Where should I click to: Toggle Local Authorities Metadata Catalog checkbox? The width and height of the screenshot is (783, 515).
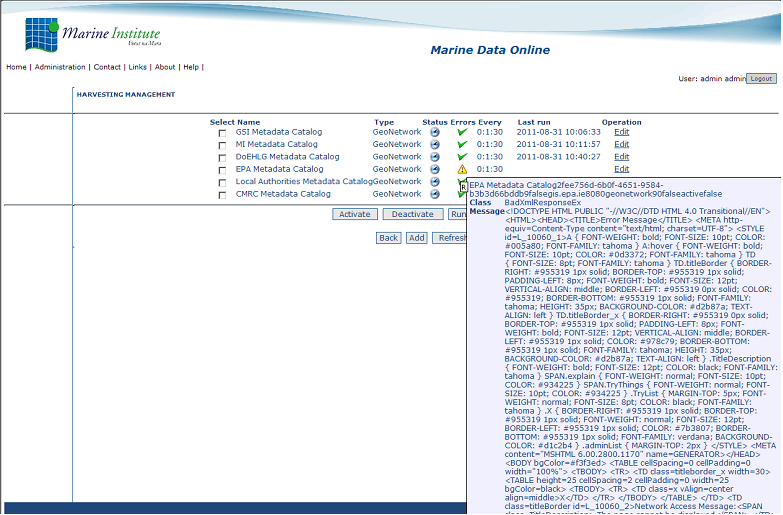(222, 183)
